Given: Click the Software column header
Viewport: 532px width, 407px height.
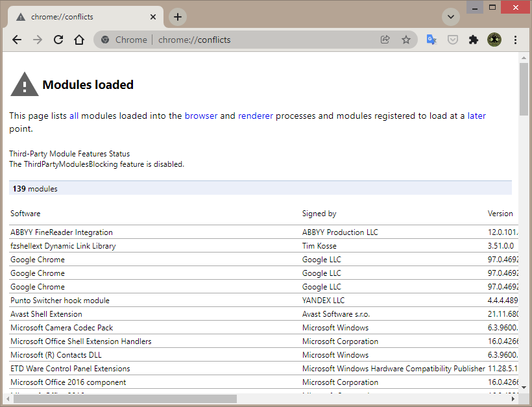Looking at the screenshot, I should [x=25, y=214].
